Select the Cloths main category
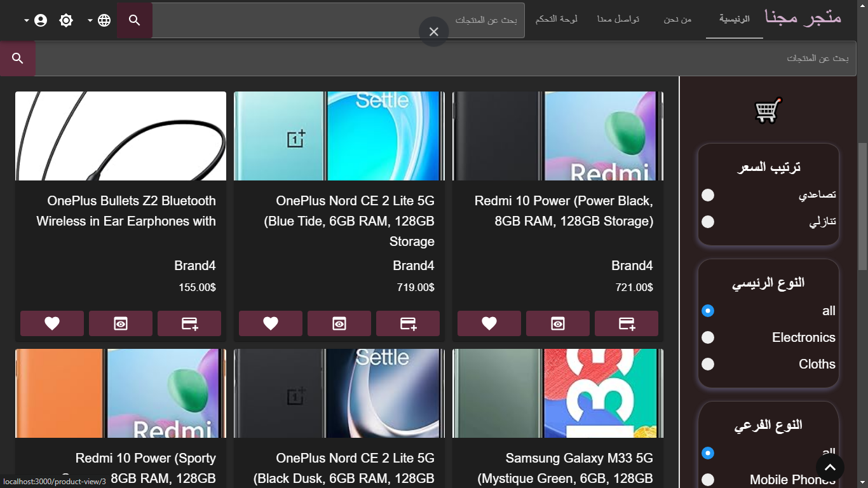This screenshot has width=868, height=488. pyautogui.click(x=708, y=364)
